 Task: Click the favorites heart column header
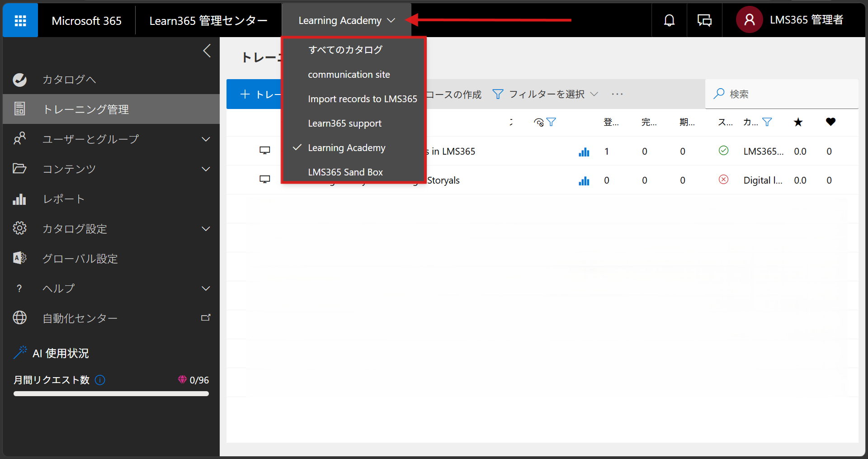pyautogui.click(x=830, y=122)
